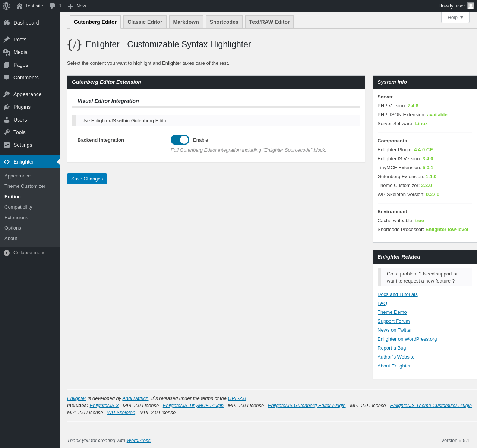
Task: Click the Enlighter curly-brace logo
Action: tap(75, 44)
